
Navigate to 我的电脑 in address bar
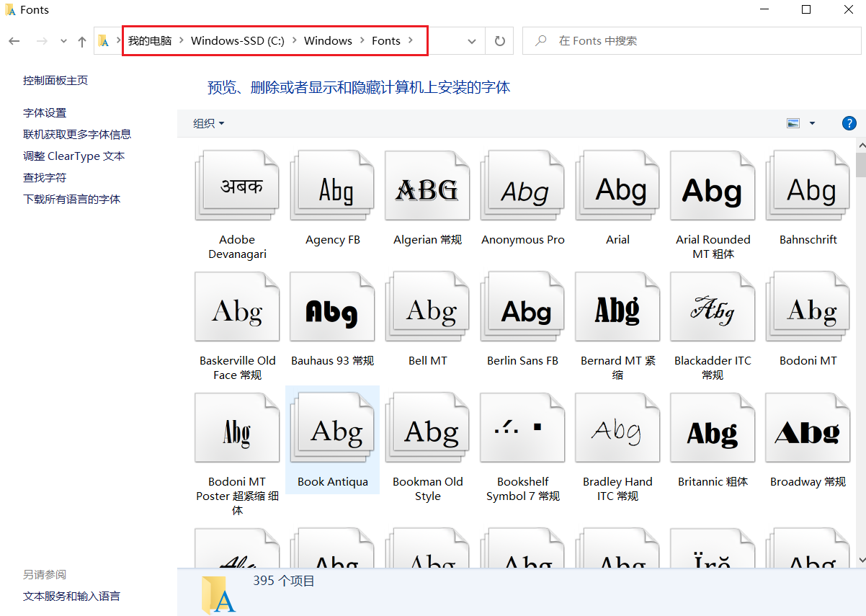(150, 40)
